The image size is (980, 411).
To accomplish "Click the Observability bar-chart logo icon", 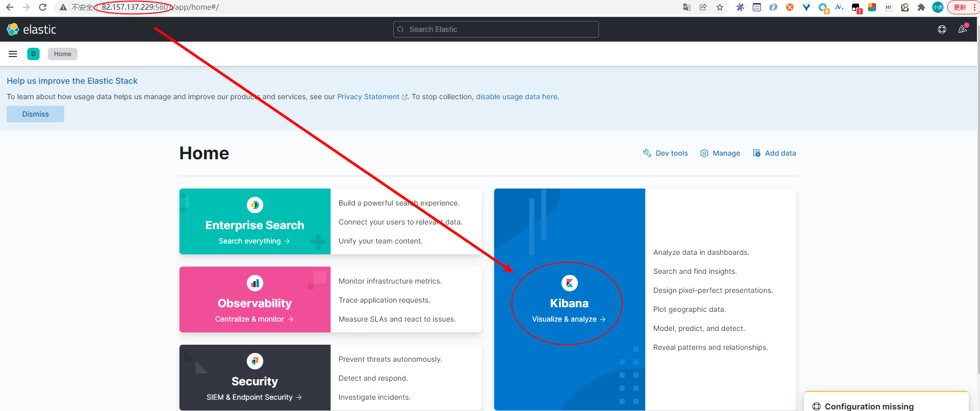I will (x=255, y=283).
